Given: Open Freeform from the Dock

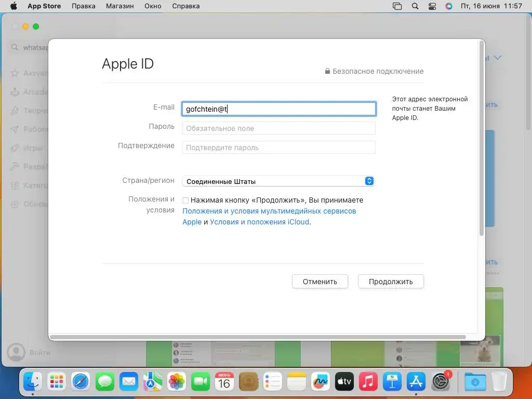Looking at the screenshot, I should point(320,382).
